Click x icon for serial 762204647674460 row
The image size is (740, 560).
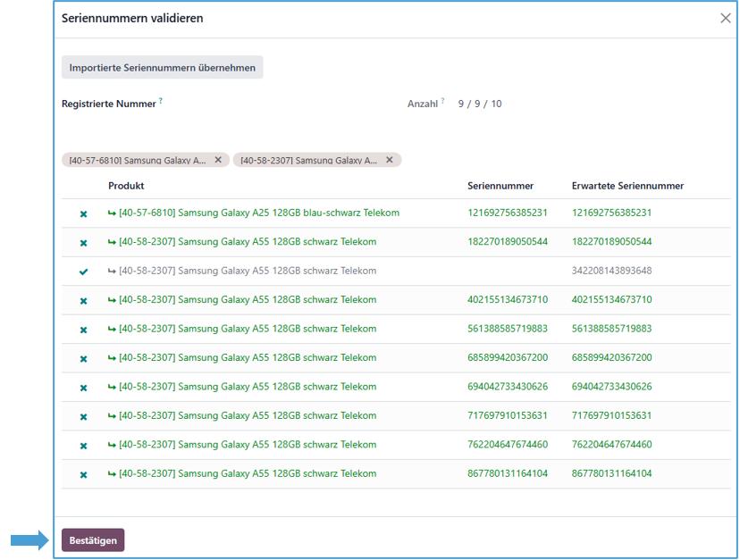pyautogui.click(x=83, y=446)
